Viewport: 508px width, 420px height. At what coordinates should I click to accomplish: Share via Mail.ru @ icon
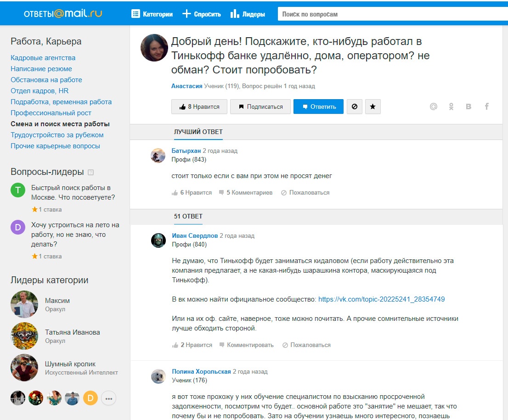pyautogui.click(x=434, y=106)
